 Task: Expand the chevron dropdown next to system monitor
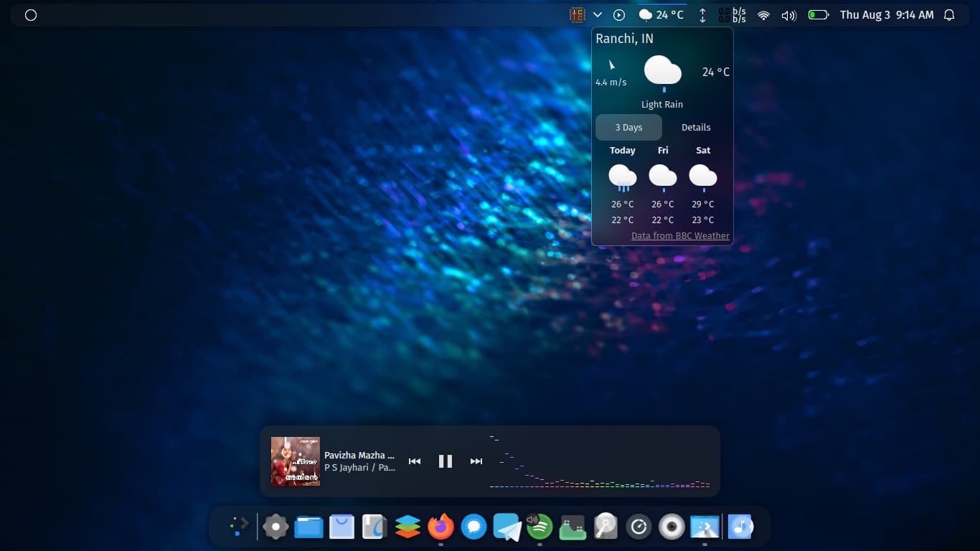tap(598, 14)
